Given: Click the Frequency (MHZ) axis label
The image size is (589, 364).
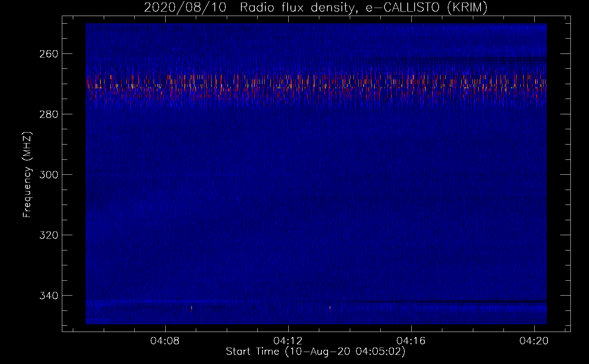Looking at the screenshot, I should tap(27, 175).
